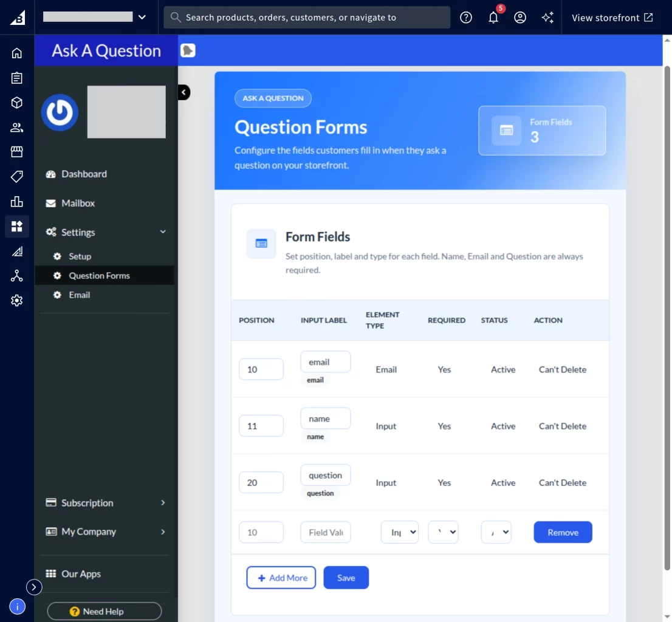Edit the name input label field

(x=325, y=419)
